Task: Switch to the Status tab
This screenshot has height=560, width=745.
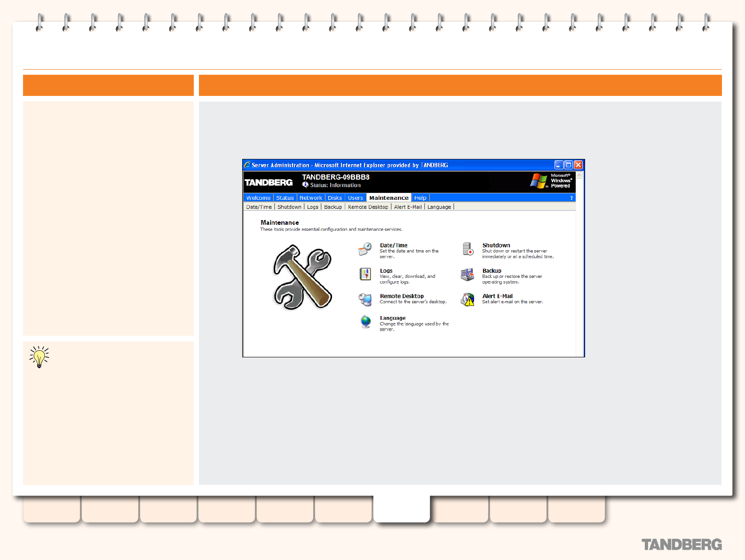Action: coord(285,198)
